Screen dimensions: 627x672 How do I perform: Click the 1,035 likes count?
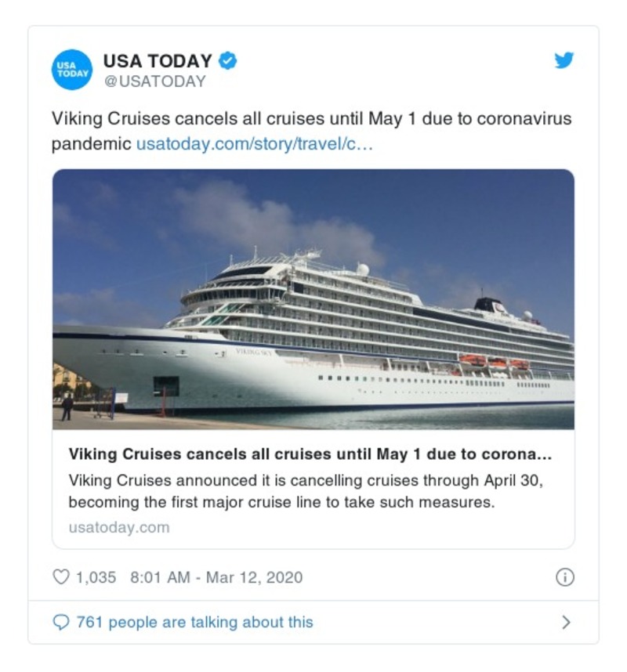coord(96,578)
